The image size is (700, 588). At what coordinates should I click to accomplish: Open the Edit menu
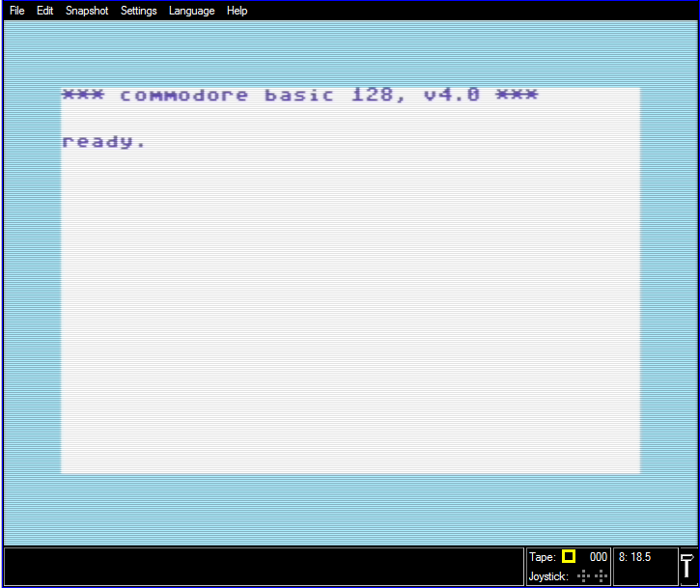pyautogui.click(x=44, y=11)
